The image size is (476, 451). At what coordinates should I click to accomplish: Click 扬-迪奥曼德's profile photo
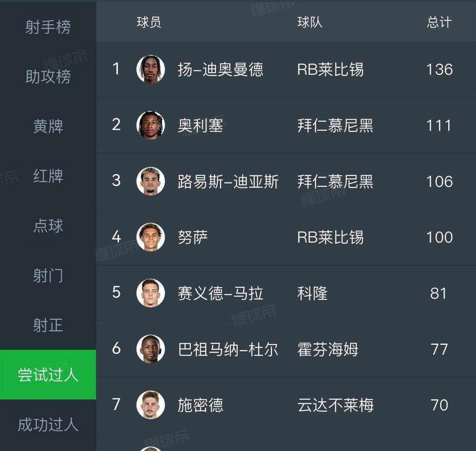click(151, 70)
